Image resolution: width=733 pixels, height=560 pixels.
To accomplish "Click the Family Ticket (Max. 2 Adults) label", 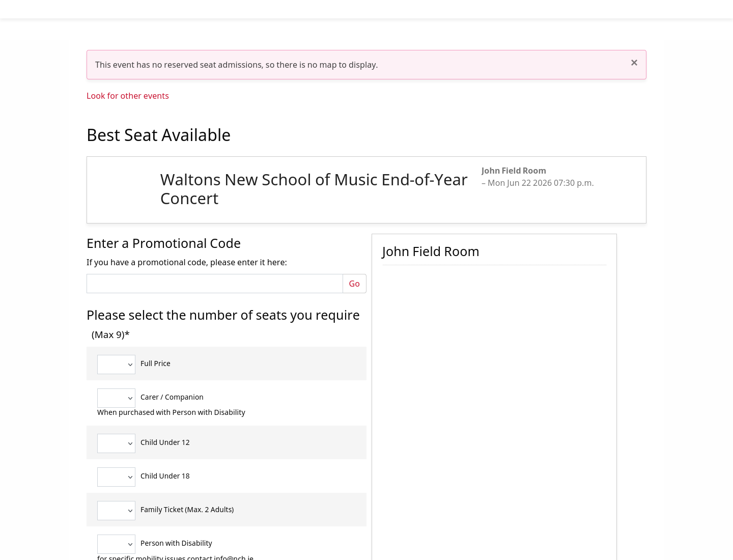I will (187, 510).
